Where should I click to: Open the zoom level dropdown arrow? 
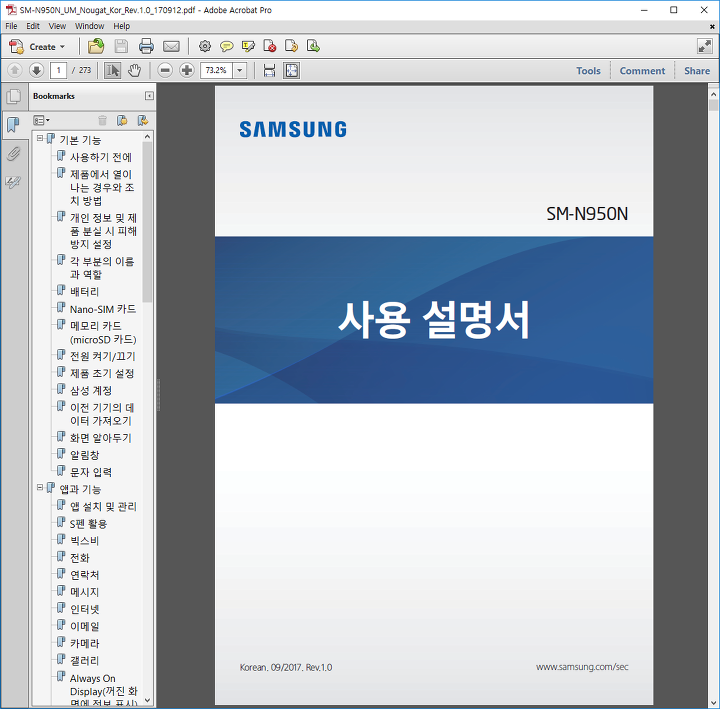240,70
